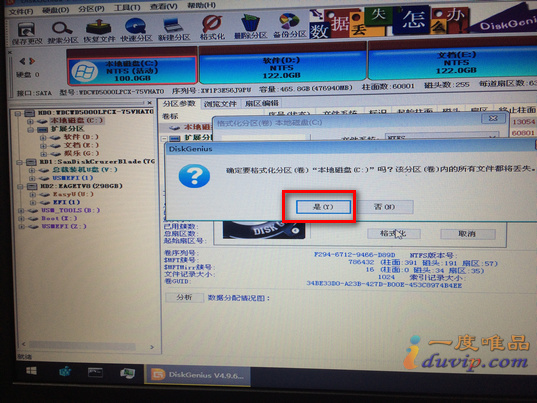This screenshot has width=537, height=403.
Task: Click the Delete Partition (删除分区) icon
Action: click(x=251, y=27)
